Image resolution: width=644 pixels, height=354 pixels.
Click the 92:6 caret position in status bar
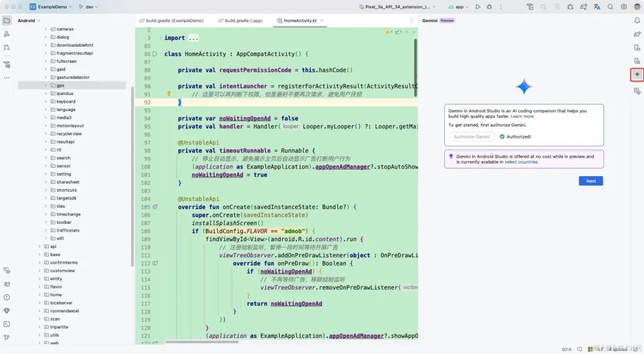pyautogui.click(x=566, y=349)
